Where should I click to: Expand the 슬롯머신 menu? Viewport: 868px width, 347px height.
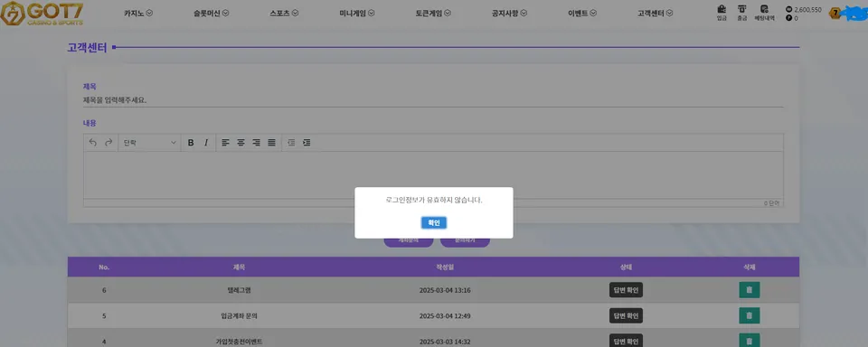[212, 14]
